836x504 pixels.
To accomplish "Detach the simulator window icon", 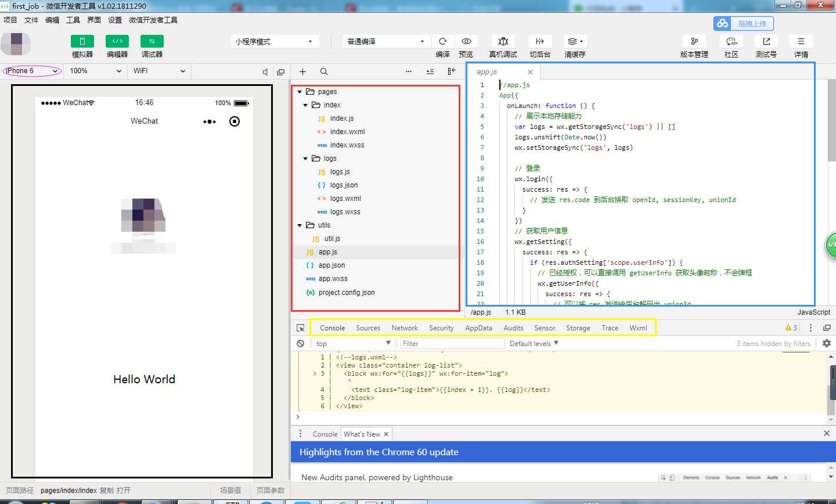I will (x=281, y=72).
